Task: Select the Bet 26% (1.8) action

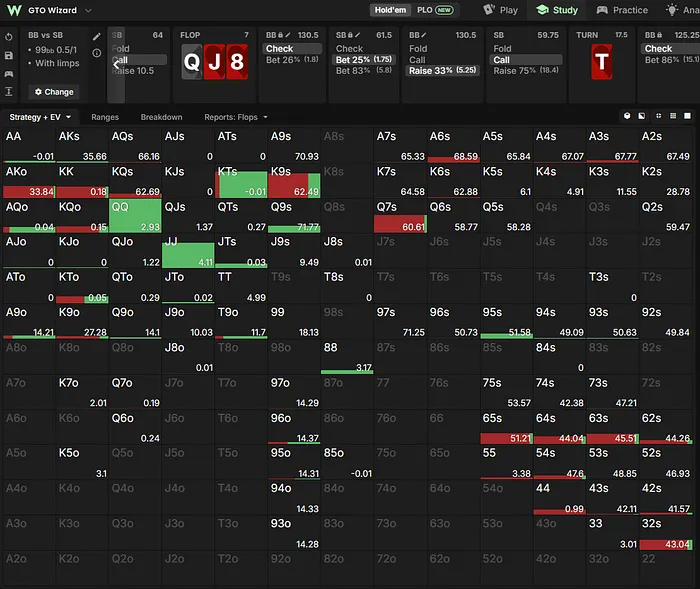Action: pyautogui.click(x=292, y=59)
